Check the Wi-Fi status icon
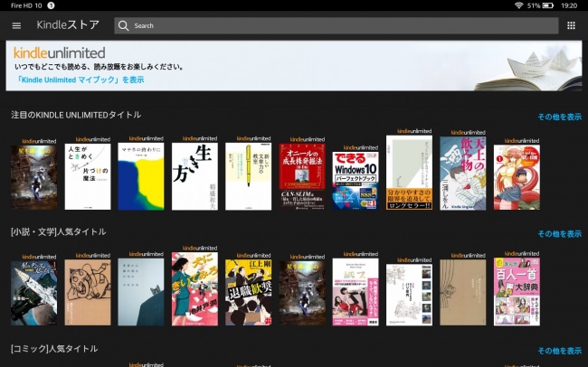This screenshot has height=367, width=588. point(518,5)
